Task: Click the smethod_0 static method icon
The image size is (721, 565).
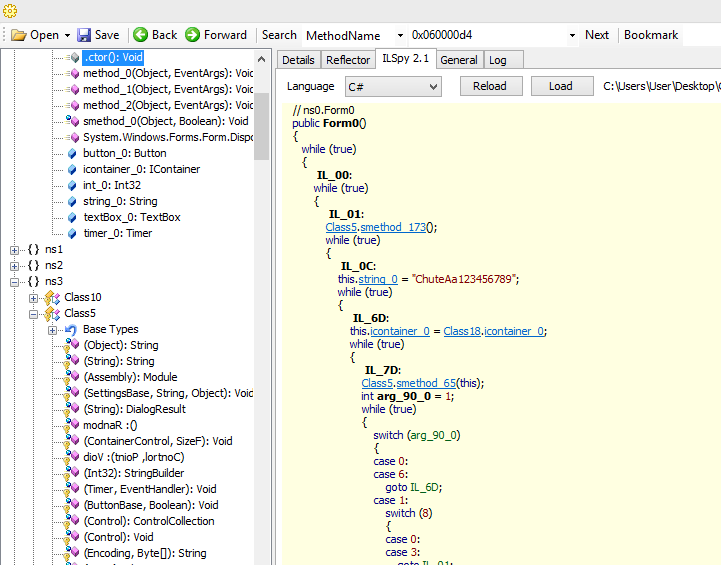Action: [73, 121]
